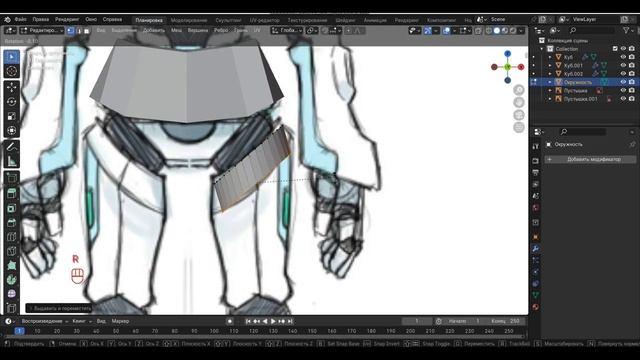
Task: Toggle render camera for Пустышка
Action: (x=632, y=90)
